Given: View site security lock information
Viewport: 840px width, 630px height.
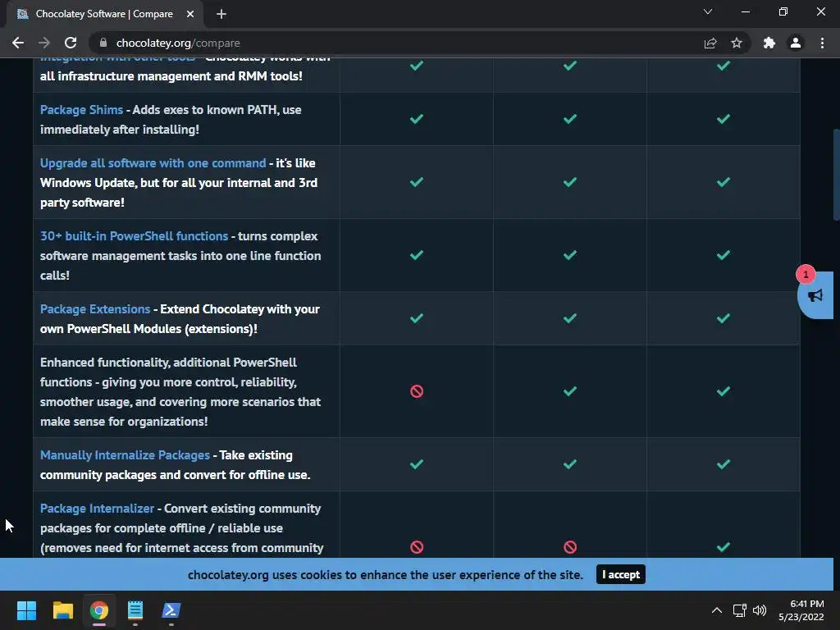Looking at the screenshot, I should (x=103, y=43).
